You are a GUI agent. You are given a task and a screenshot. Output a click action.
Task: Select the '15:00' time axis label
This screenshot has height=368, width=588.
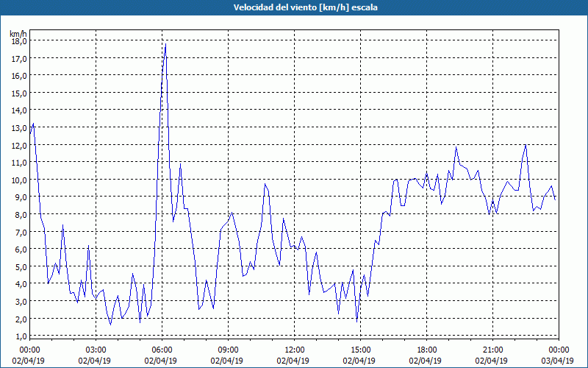(x=361, y=350)
